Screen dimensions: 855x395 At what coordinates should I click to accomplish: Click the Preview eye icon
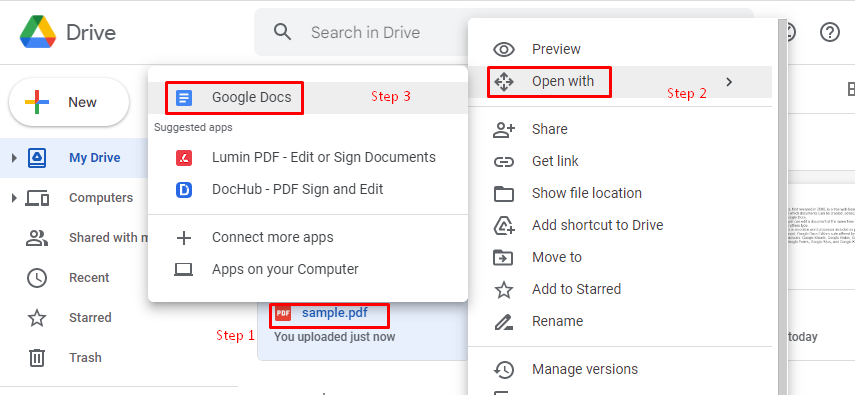504,50
